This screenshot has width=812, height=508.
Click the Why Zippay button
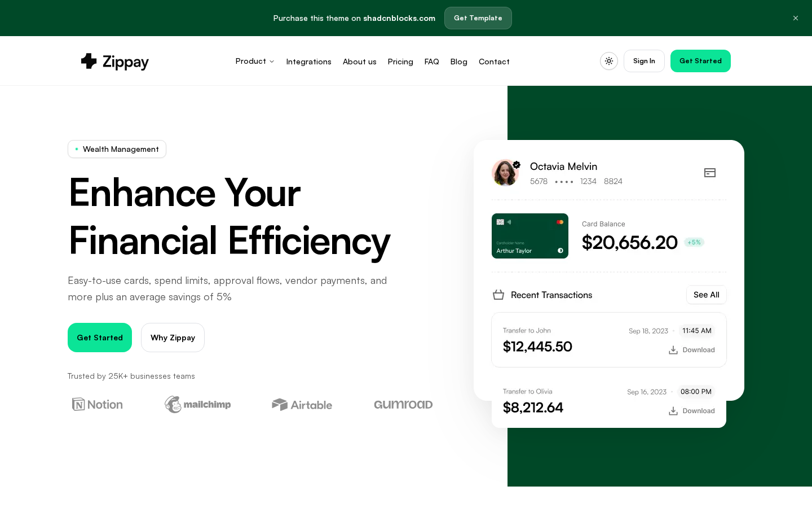coord(173,338)
